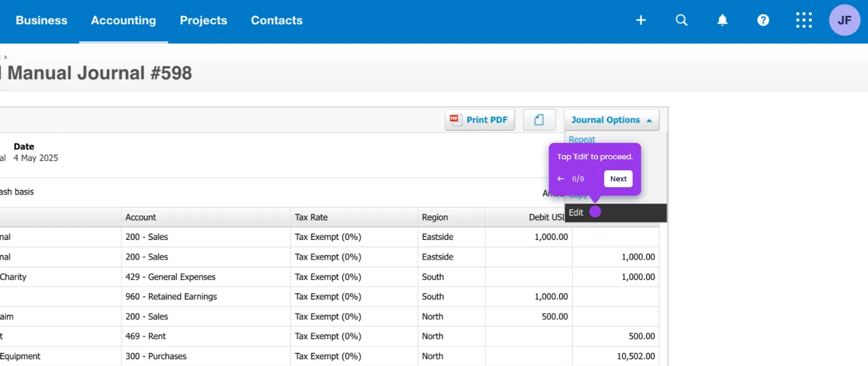Viewport: 868px width, 366px height.
Task: Open the Business menu
Action: tap(42, 20)
